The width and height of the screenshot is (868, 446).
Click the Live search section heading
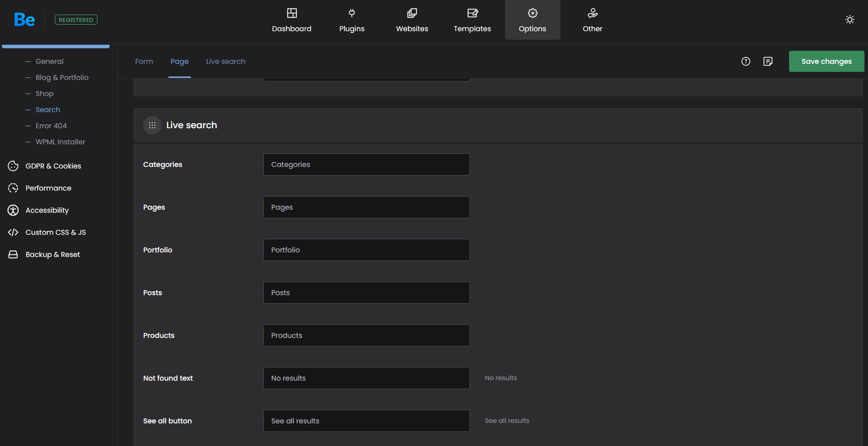(x=191, y=125)
